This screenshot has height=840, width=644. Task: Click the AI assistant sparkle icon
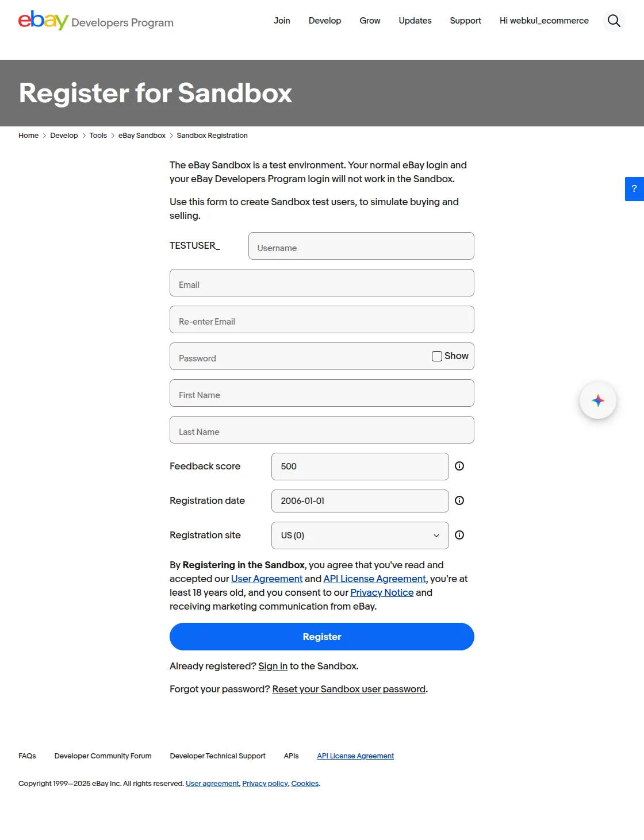[x=598, y=400]
